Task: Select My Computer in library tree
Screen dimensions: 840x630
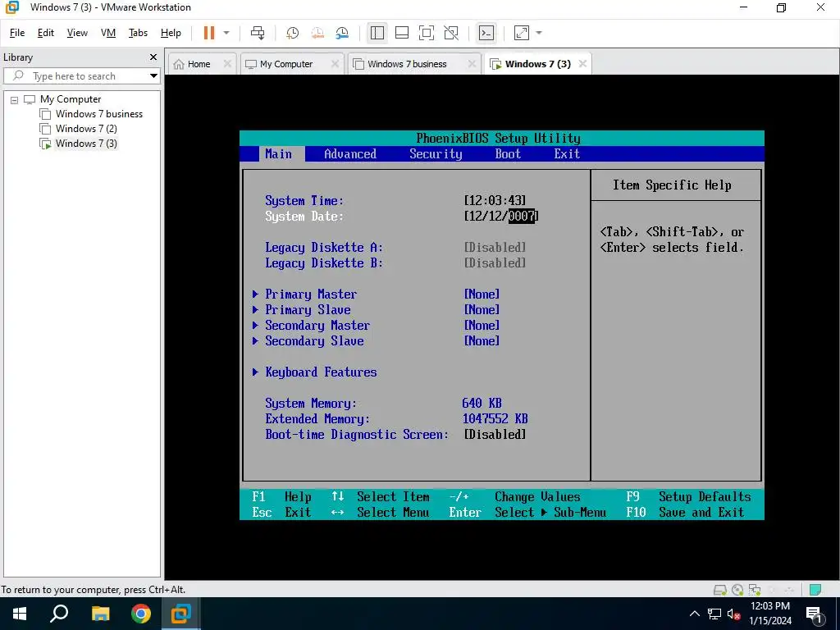Action: coord(71,99)
